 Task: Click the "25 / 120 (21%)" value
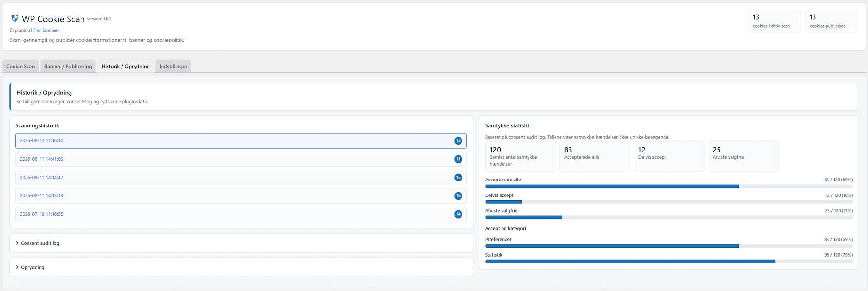(x=838, y=211)
